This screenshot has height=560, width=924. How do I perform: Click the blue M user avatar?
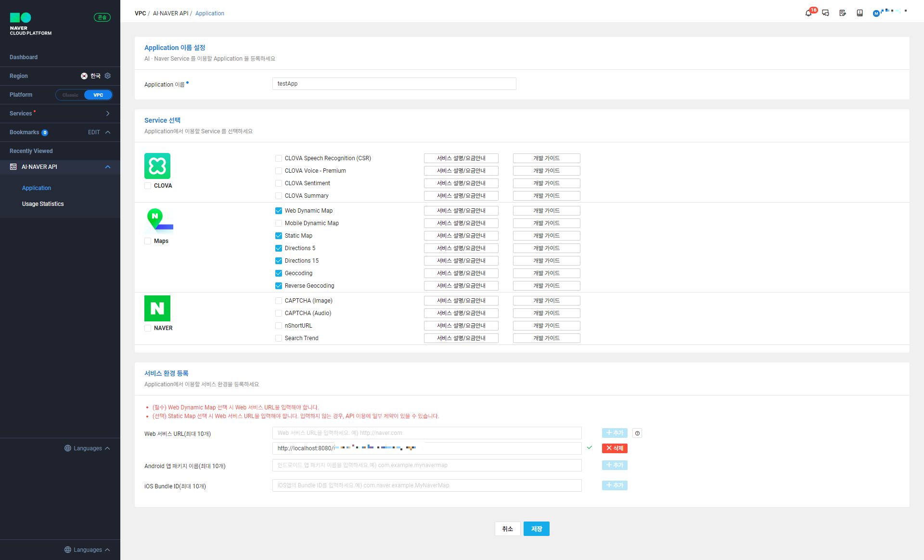(x=876, y=13)
